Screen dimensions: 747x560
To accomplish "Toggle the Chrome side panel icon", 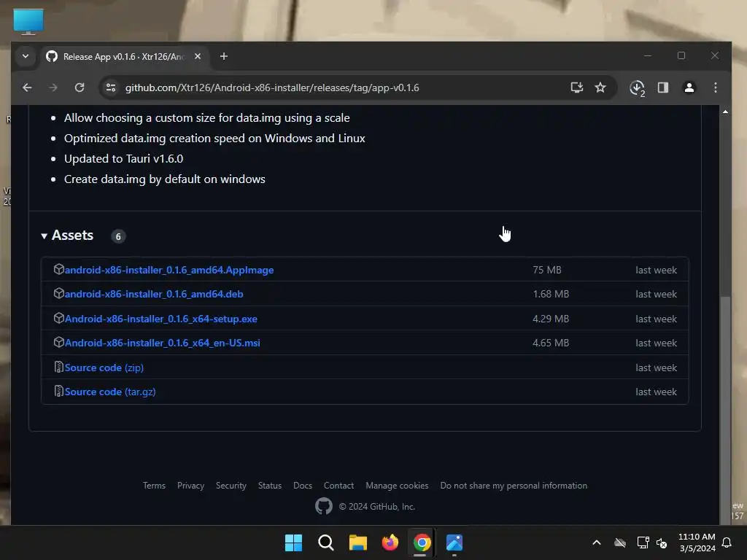I will (662, 87).
